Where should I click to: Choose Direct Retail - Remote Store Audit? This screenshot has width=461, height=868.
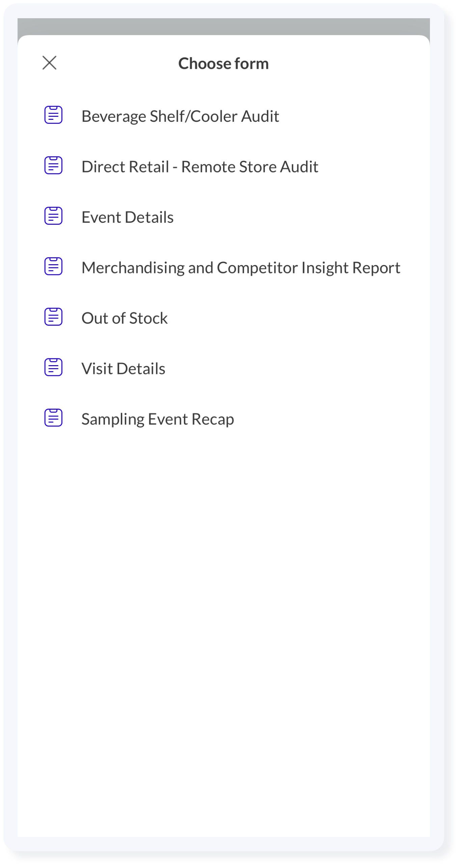224,167
